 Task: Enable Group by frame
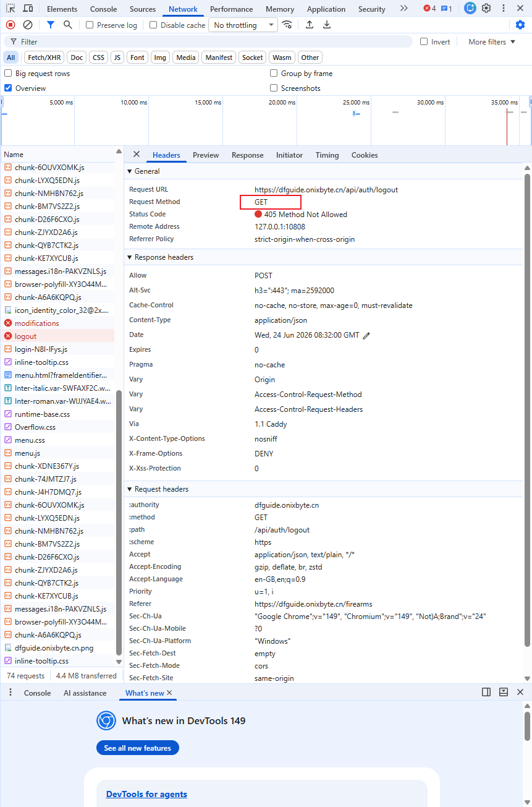click(x=274, y=73)
